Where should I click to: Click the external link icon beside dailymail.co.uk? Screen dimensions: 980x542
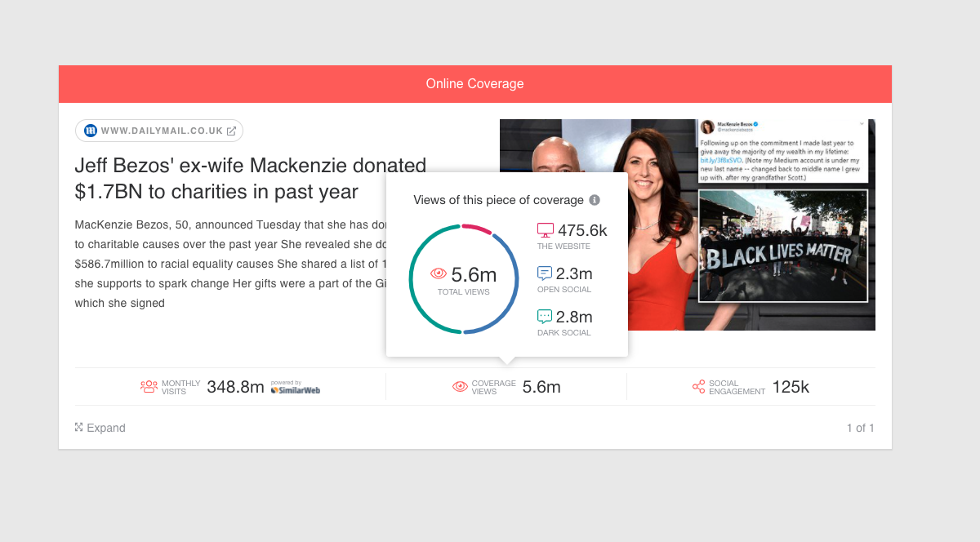tap(231, 131)
